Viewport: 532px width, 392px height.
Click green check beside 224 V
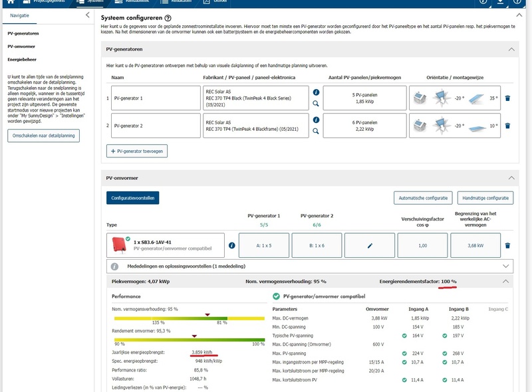[x=404, y=353]
